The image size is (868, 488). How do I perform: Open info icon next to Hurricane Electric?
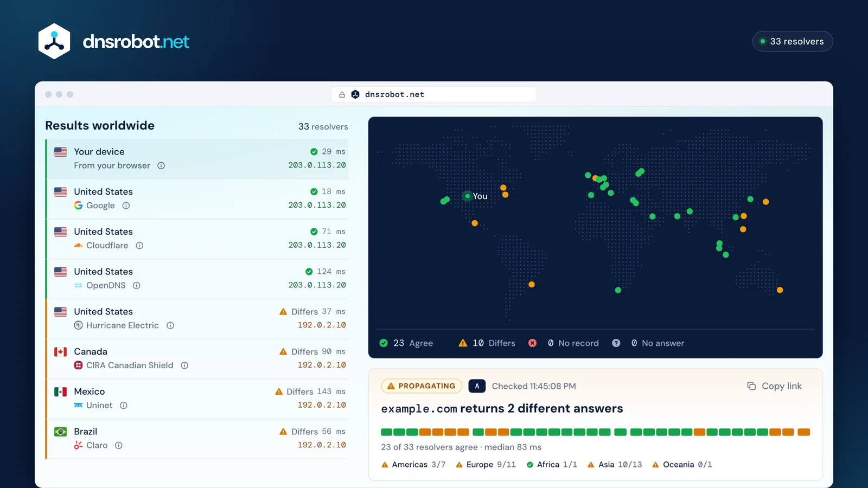click(x=170, y=325)
